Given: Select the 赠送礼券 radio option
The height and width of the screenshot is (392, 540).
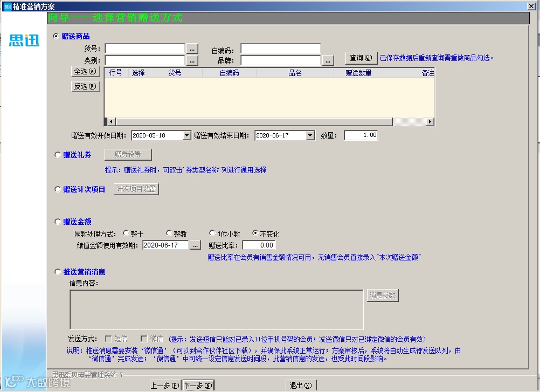Looking at the screenshot, I should click(58, 155).
